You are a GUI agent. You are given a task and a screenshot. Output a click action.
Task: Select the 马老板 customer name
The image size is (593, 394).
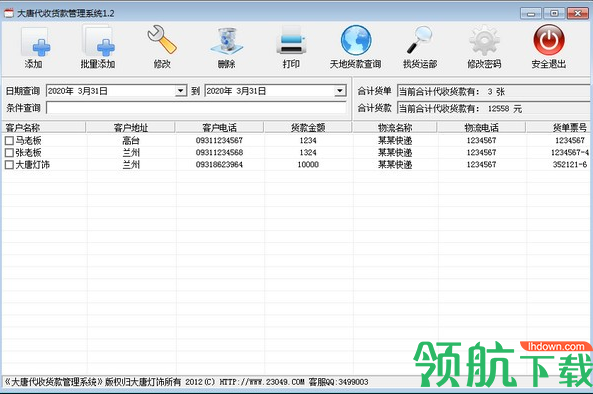(28, 141)
